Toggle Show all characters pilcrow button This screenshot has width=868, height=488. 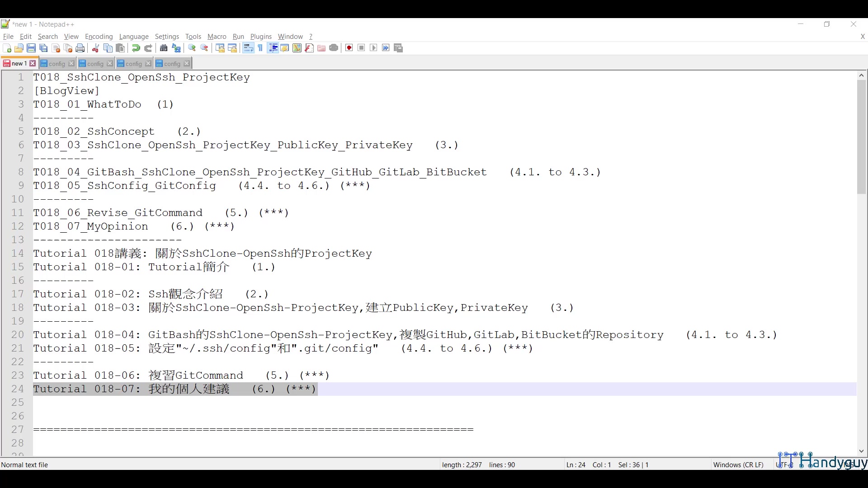pyautogui.click(x=260, y=48)
